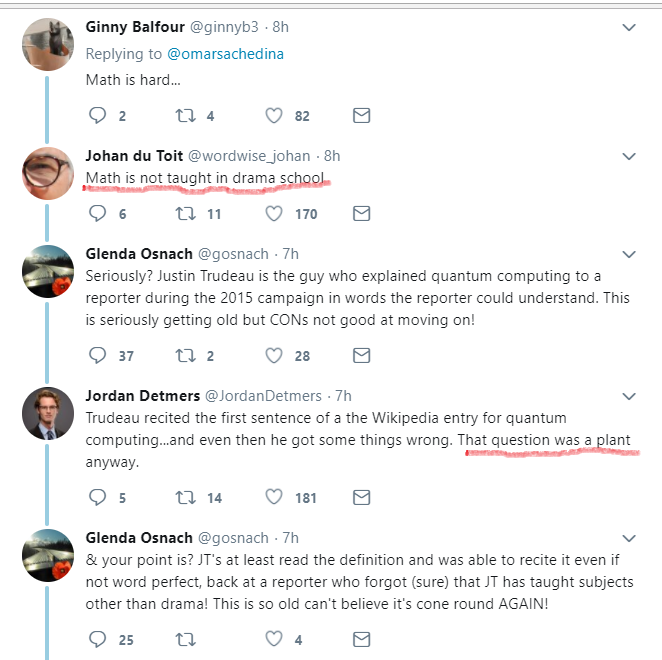Open Glenda Osnach's username @gosnach in first tweet
This screenshot has height=660, width=662.
[x=238, y=254]
